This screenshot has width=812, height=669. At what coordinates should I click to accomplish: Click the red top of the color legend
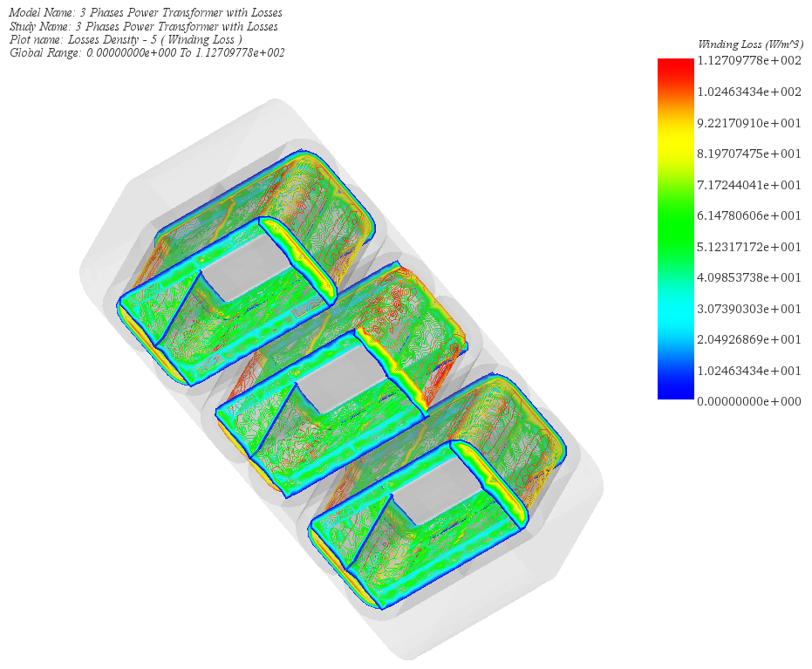675,66
